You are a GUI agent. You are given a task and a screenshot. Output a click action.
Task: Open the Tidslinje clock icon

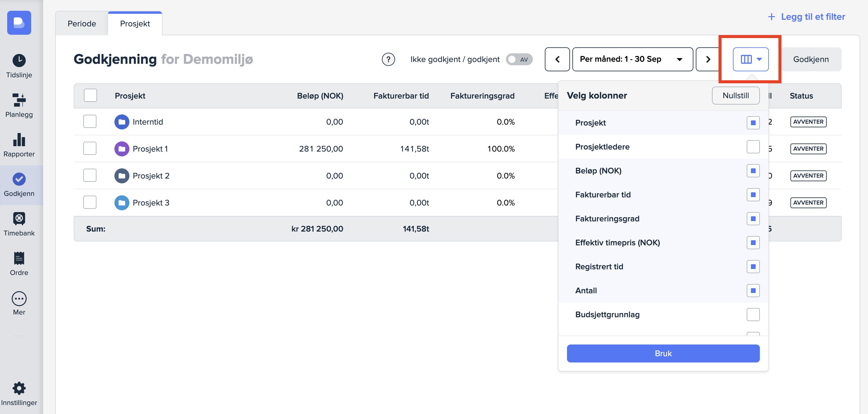[x=19, y=61]
